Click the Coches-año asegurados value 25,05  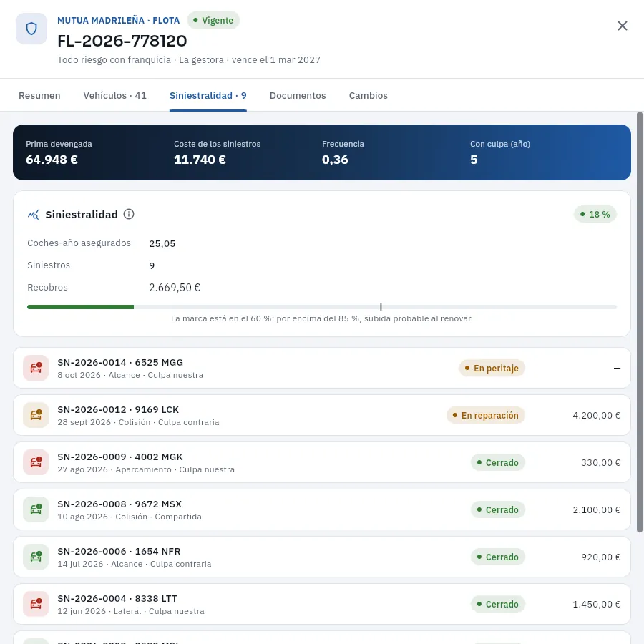[x=162, y=243]
